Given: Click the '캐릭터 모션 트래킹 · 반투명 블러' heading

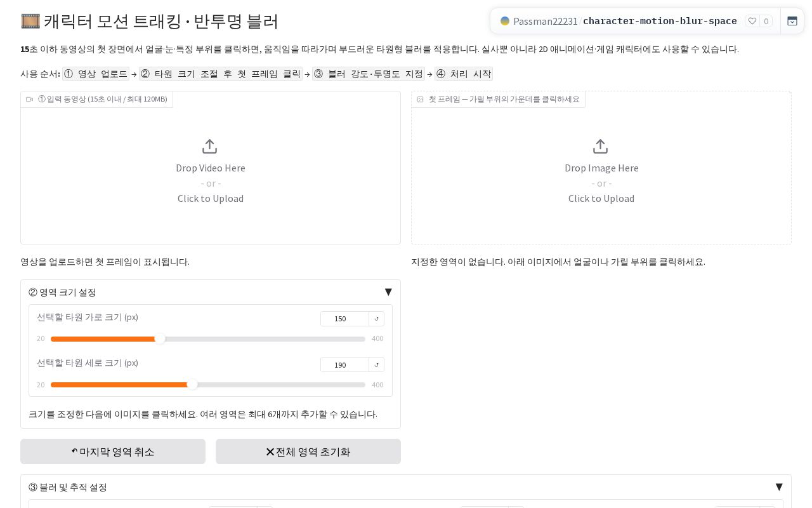Looking at the screenshot, I should pos(161,21).
